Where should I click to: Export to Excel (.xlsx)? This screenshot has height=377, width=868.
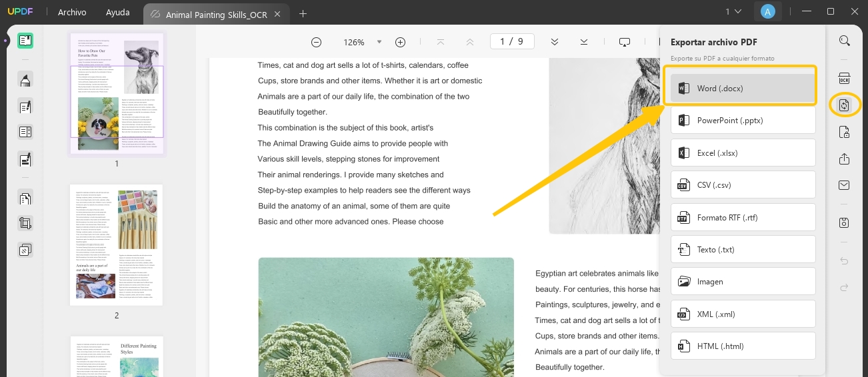click(743, 153)
